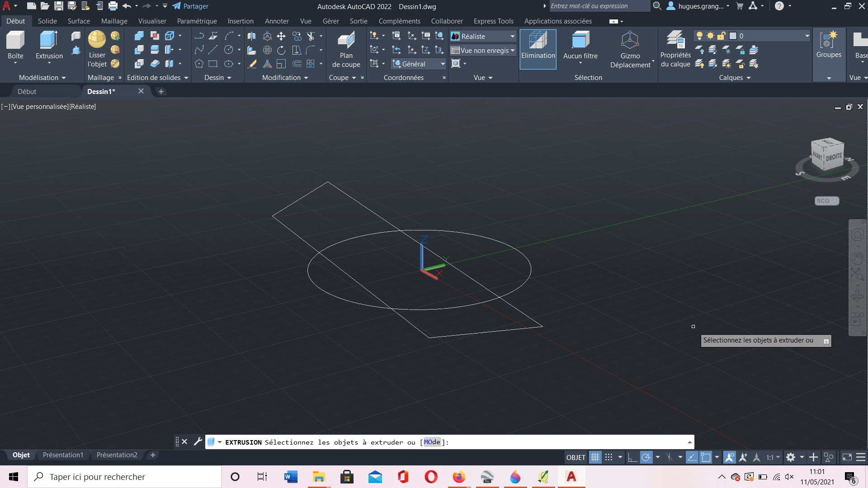
Task: Select the Rotation tool in Modification panel
Action: (281, 50)
